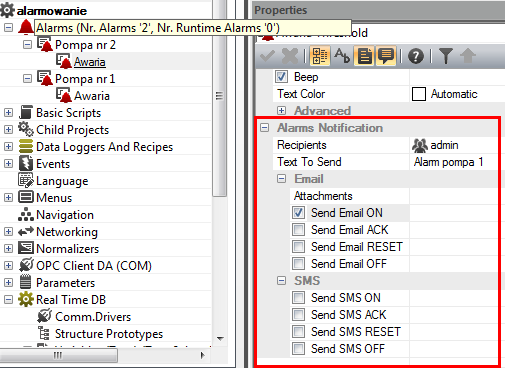Click the Child Projects gears icon
Image resolution: width=505 pixels, height=368 pixels.
[26, 129]
